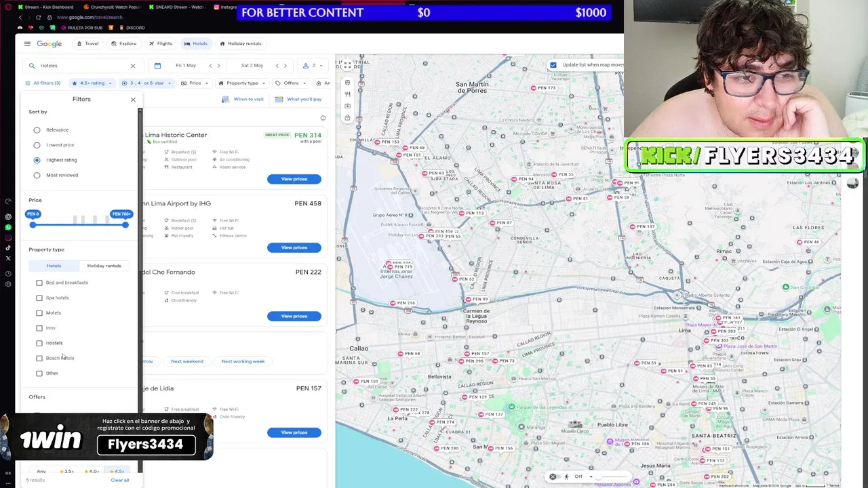Open the When to visit link
868x488 pixels.
(243, 99)
